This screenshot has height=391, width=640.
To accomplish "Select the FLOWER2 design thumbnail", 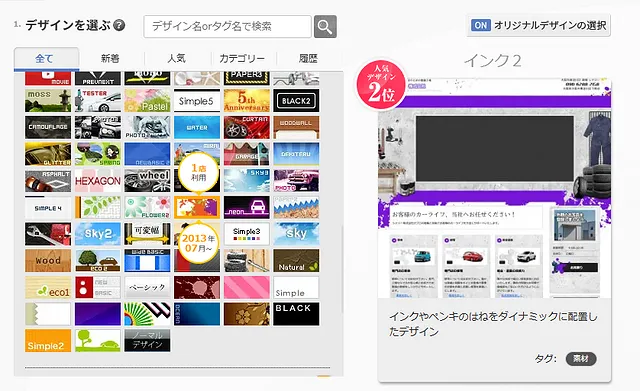I will coord(147,207).
